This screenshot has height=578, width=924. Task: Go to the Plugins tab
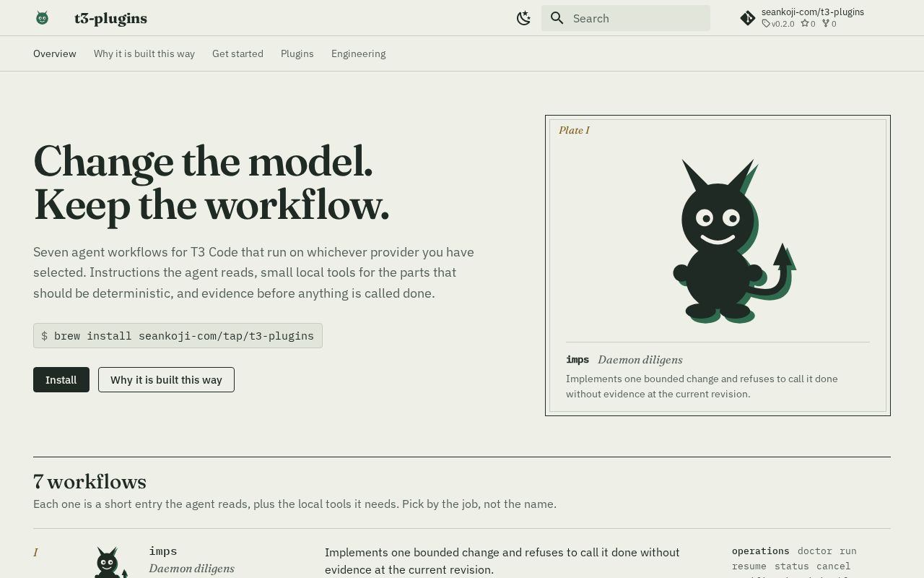(297, 53)
